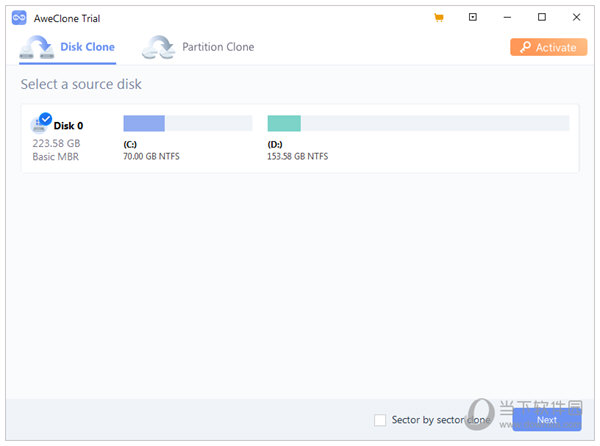Click the 153.58 GB NTFS text
This screenshot has height=446, width=600.
pos(297,156)
